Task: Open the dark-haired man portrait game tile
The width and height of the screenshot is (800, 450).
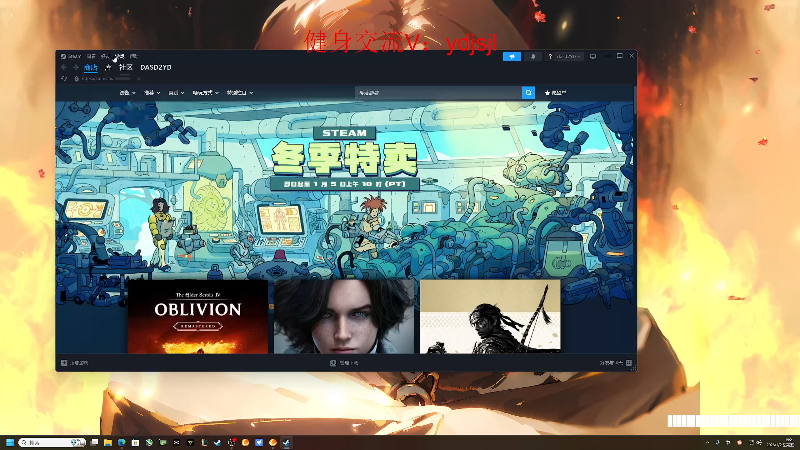Action: (344, 316)
